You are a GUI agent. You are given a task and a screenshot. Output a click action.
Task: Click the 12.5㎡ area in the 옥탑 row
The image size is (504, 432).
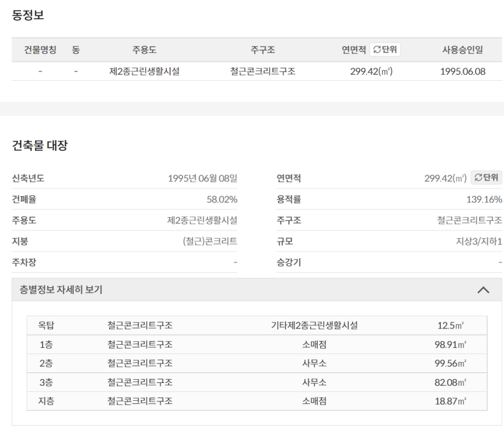pos(450,325)
